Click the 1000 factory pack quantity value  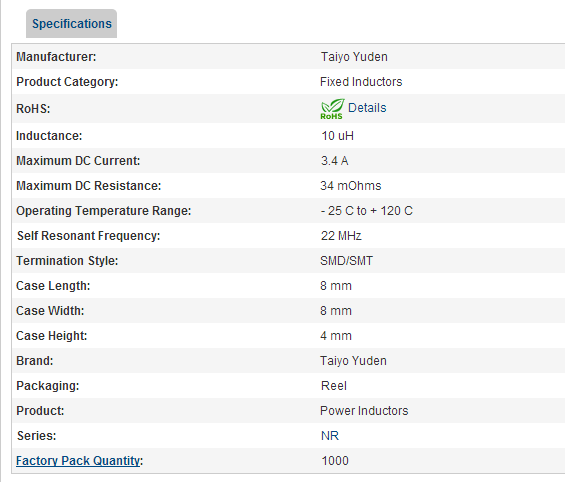(x=335, y=461)
